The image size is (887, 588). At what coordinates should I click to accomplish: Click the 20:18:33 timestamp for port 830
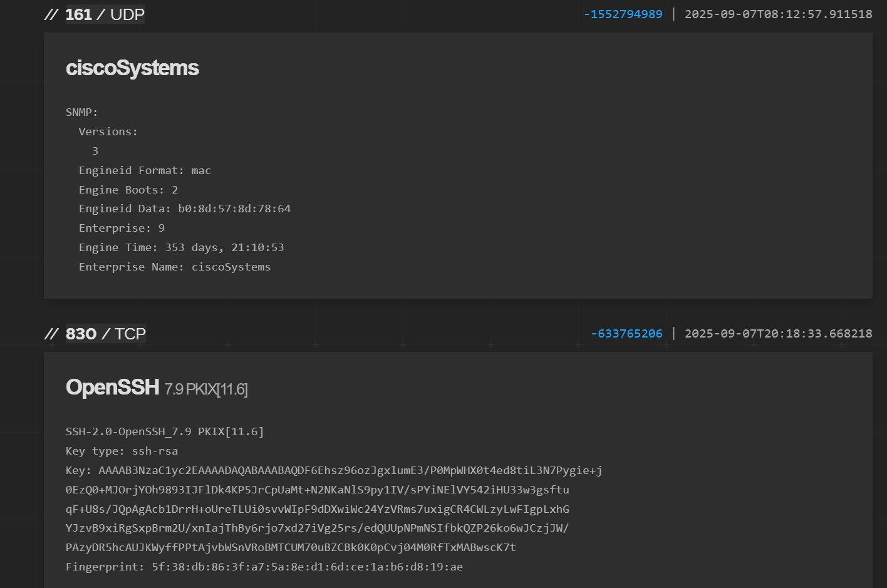click(778, 334)
